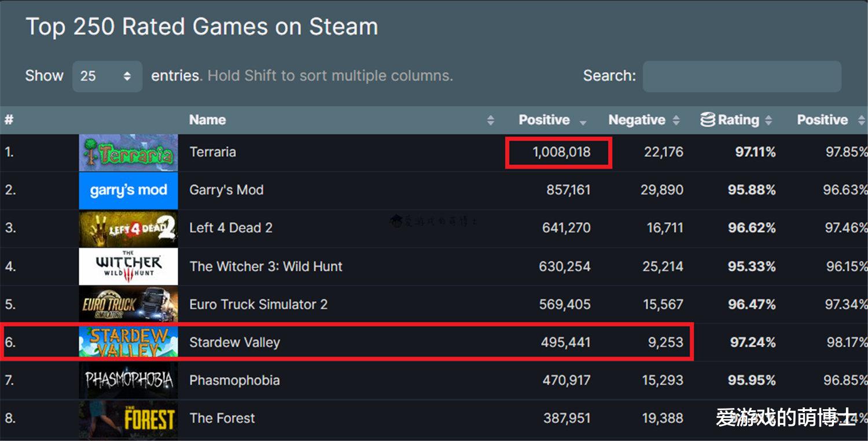
Task: Select the Euro Truck Simulator 2 thumbnail
Action: pos(128,304)
